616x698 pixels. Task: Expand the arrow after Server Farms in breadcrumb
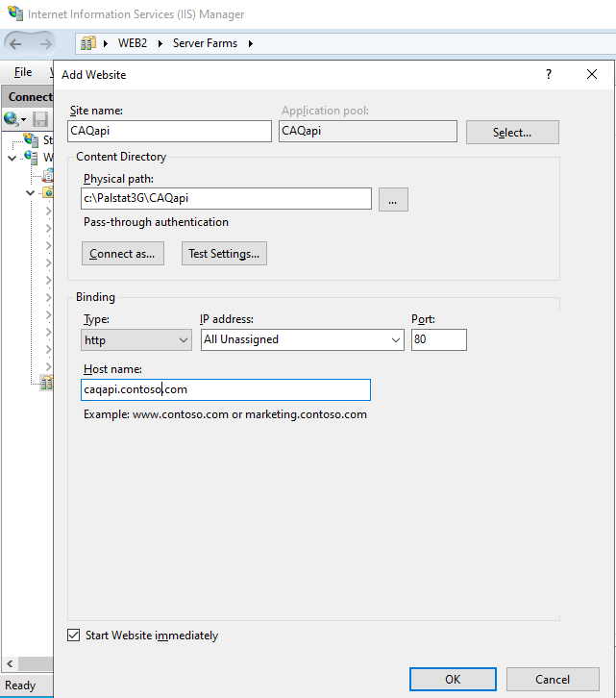pos(251,43)
